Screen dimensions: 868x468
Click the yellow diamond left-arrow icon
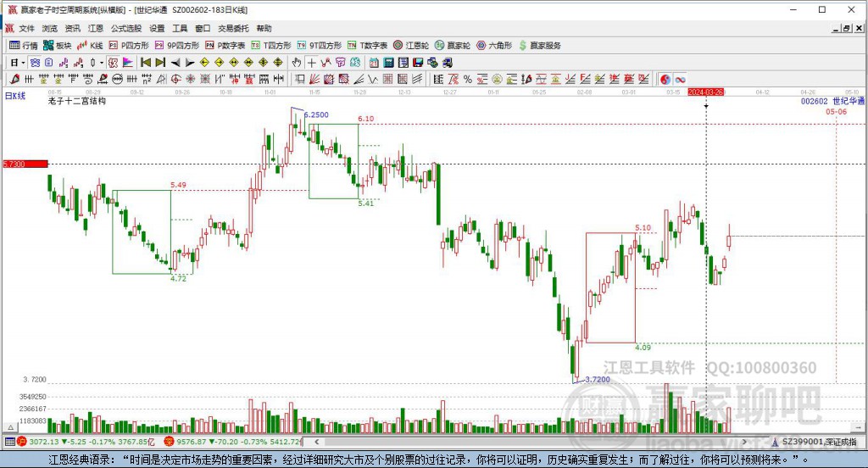[204, 63]
